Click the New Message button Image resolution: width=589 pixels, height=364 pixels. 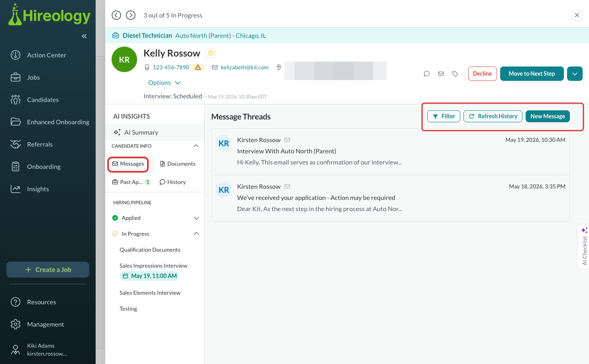548,116
